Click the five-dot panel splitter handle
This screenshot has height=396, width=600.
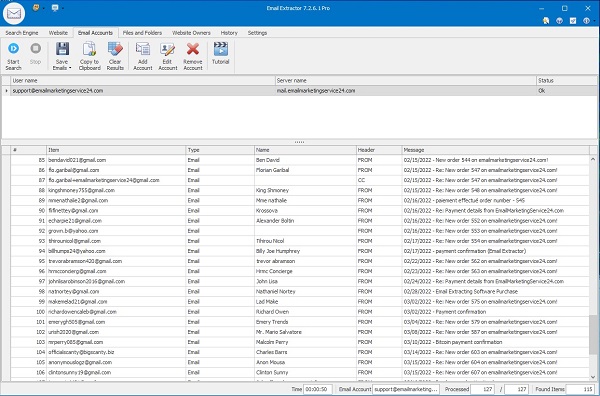[x=300, y=142]
